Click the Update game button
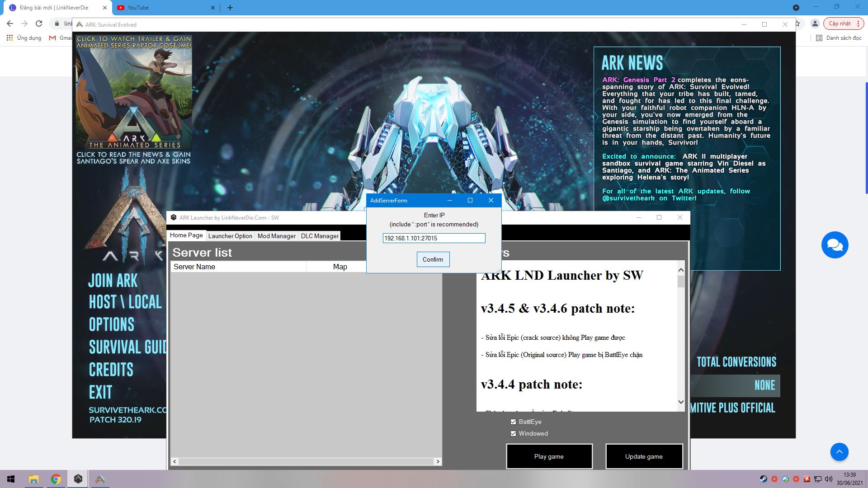The width and height of the screenshot is (868, 488). 644,456
